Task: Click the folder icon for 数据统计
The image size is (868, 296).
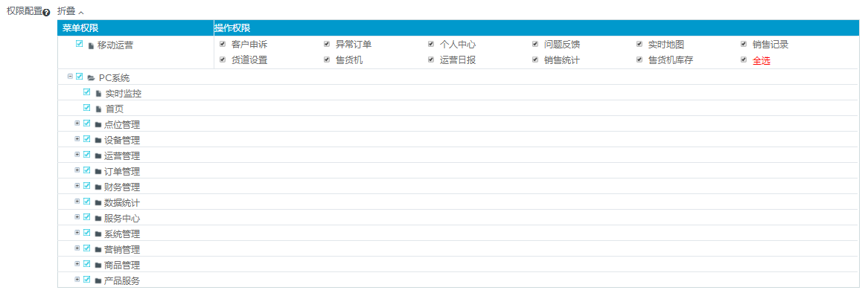Action: [x=98, y=203]
